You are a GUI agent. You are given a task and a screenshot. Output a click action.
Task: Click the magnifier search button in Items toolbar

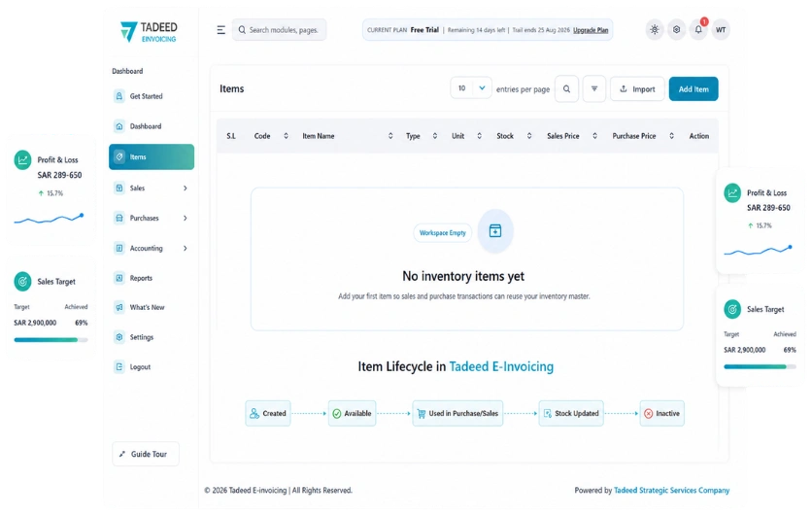coord(566,89)
